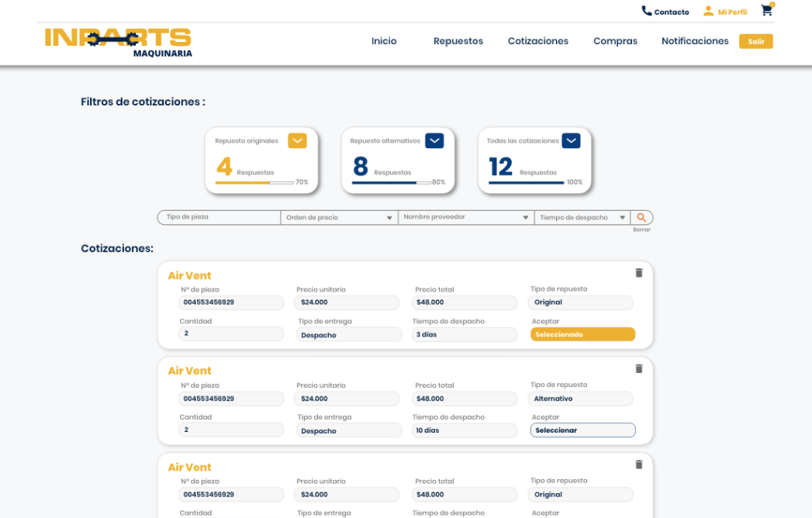Click the search magnifier icon
The height and width of the screenshot is (518, 812).
coord(641,218)
